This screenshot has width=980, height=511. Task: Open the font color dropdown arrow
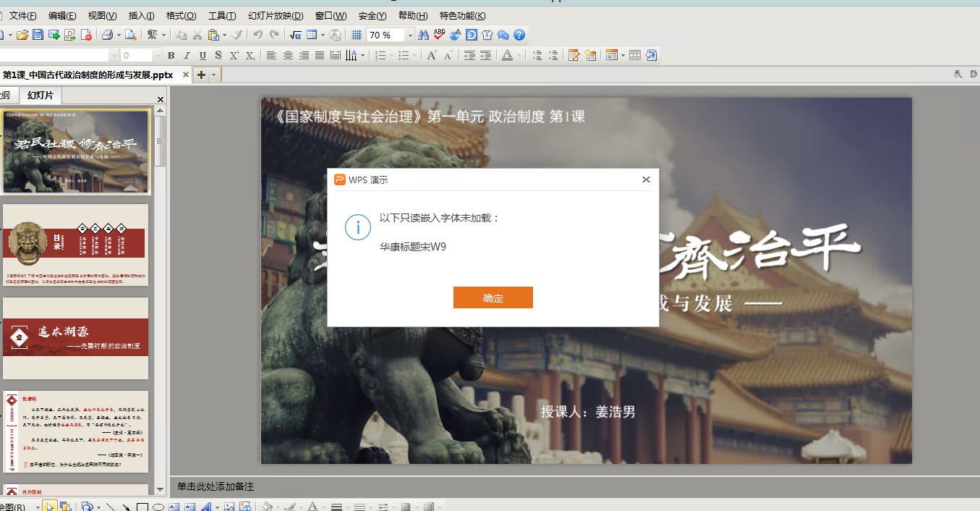click(x=518, y=56)
